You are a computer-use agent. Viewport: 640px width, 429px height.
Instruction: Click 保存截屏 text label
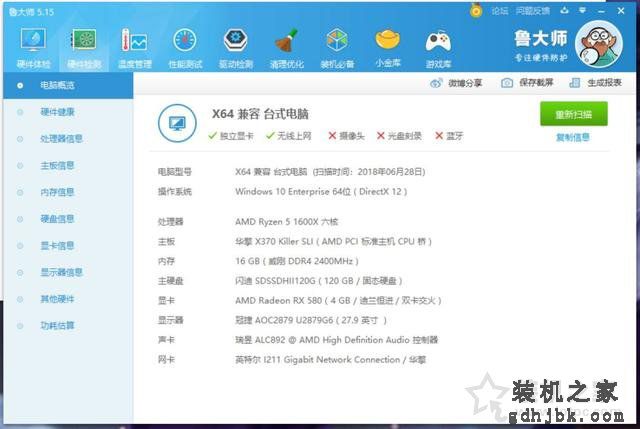coord(536,83)
